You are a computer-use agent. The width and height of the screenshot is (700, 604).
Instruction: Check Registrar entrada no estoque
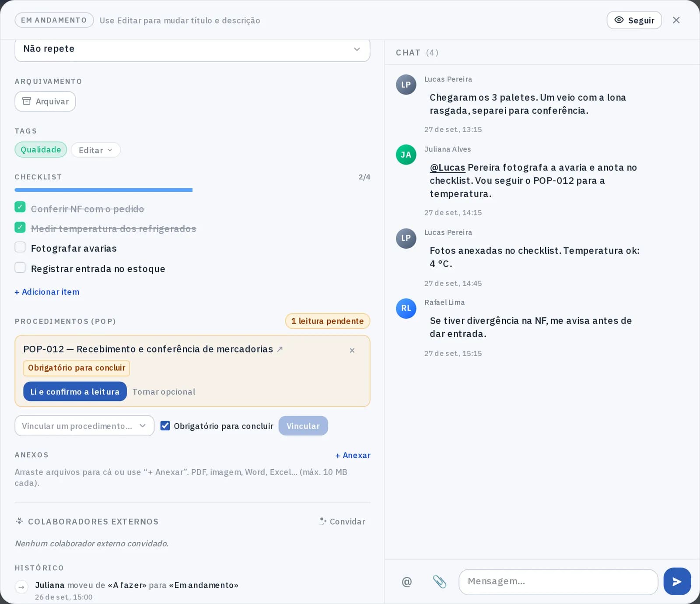coord(20,267)
